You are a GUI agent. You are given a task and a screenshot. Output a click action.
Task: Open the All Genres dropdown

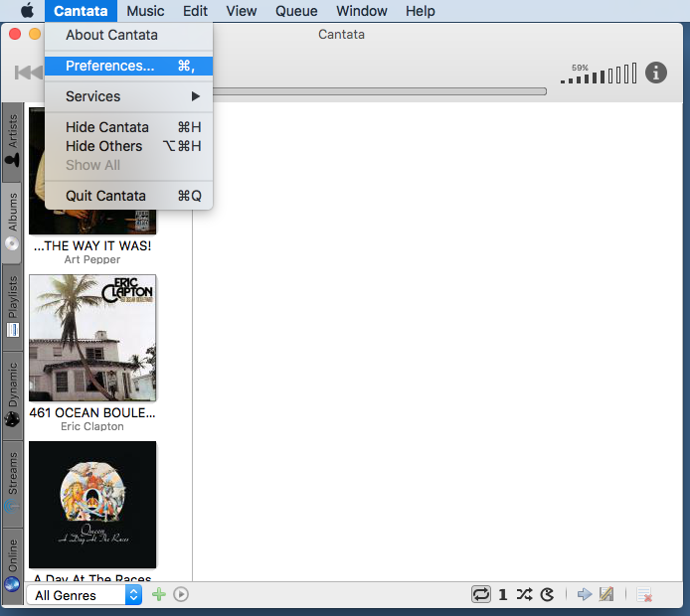tap(85, 595)
